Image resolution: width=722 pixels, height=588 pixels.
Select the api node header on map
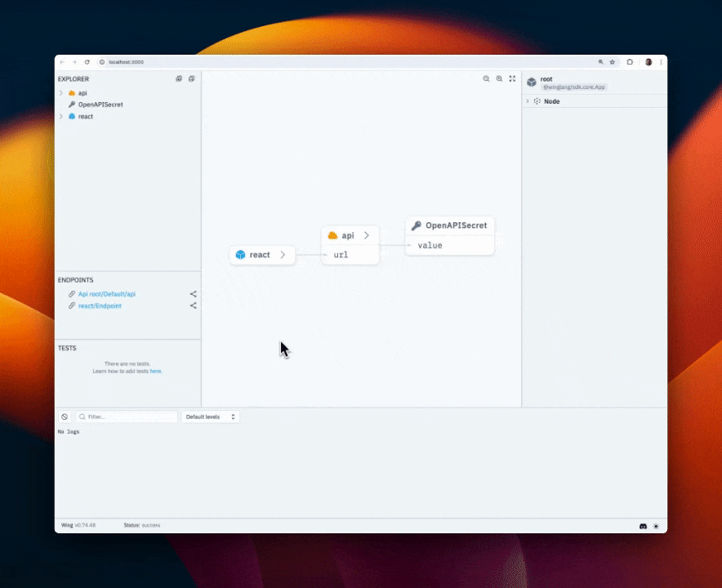tap(348, 235)
